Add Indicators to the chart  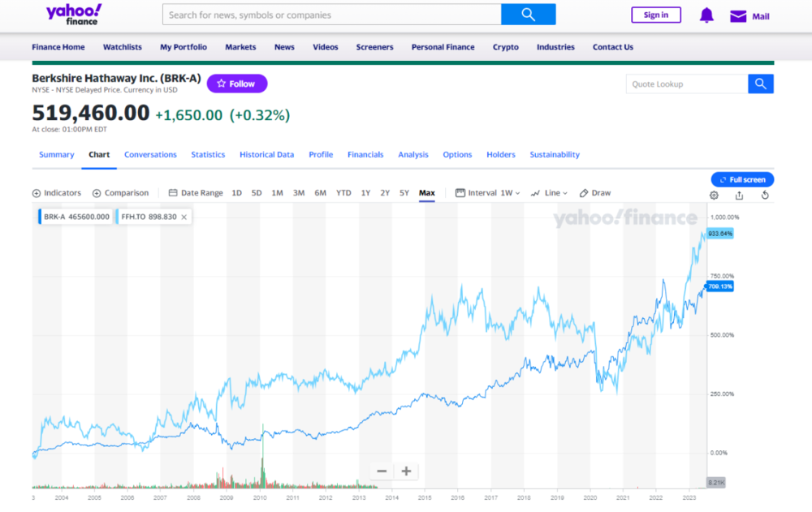point(57,192)
